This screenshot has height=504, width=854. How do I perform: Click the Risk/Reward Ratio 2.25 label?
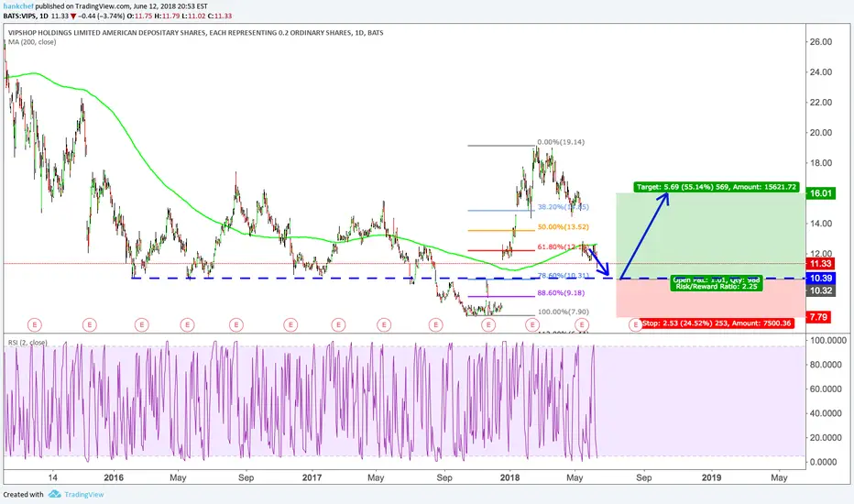pos(717,287)
